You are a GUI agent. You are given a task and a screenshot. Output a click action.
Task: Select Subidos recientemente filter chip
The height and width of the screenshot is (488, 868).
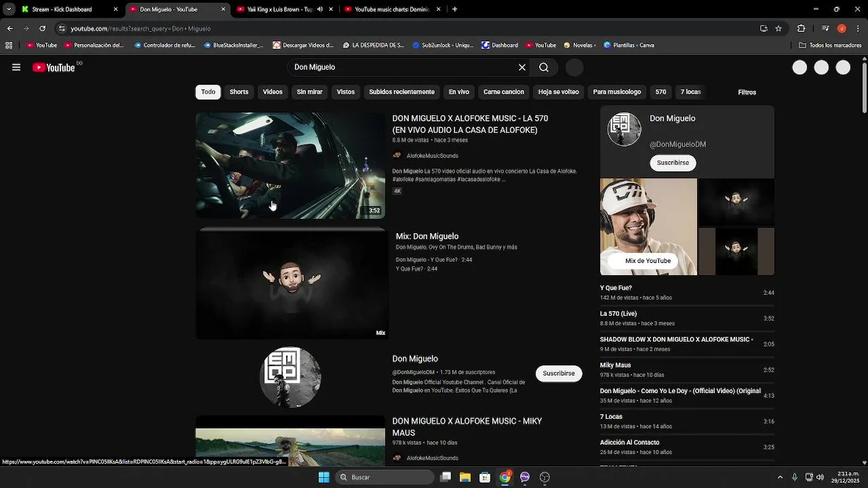(x=401, y=92)
